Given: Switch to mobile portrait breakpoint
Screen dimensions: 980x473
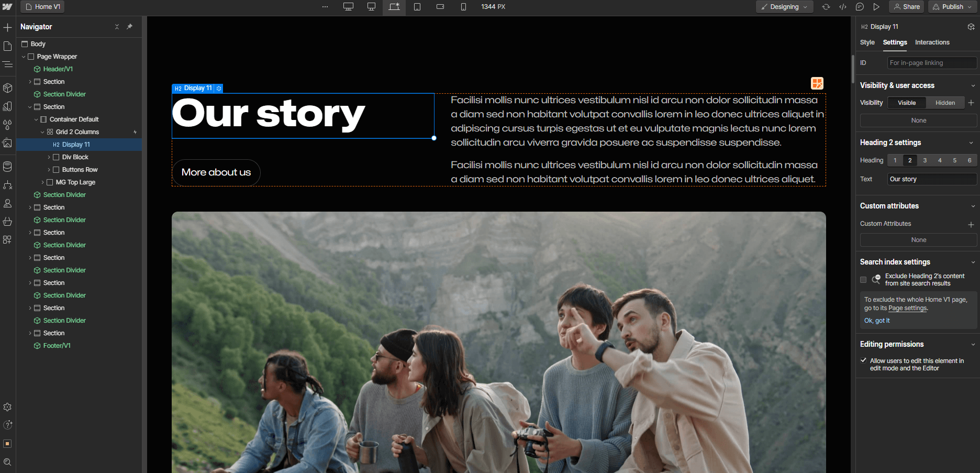Looking at the screenshot, I should pyautogui.click(x=463, y=7).
